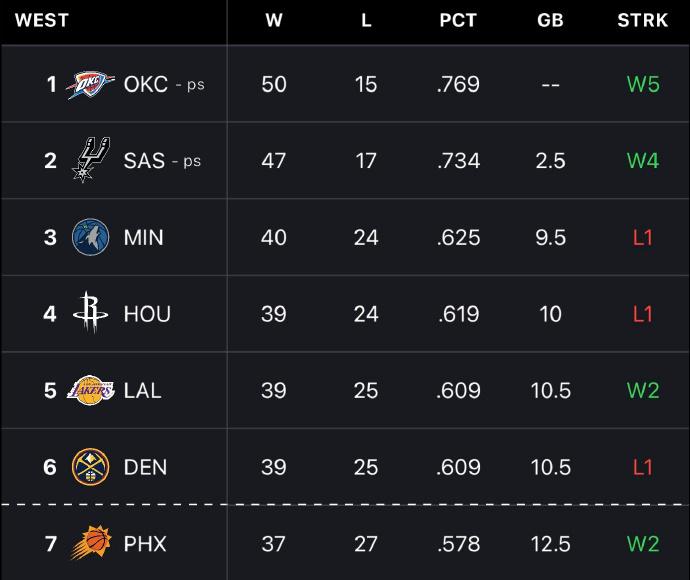Sort by the L column header

point(366,21)
